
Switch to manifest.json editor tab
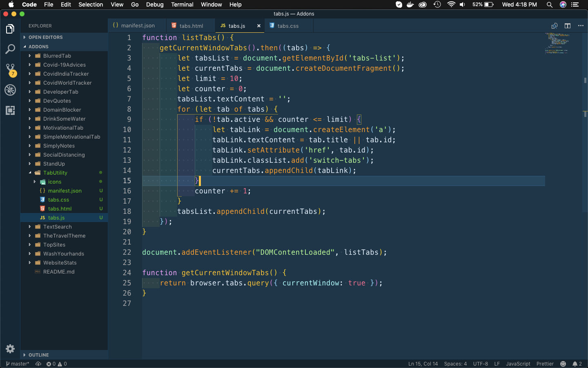point(138,26)
